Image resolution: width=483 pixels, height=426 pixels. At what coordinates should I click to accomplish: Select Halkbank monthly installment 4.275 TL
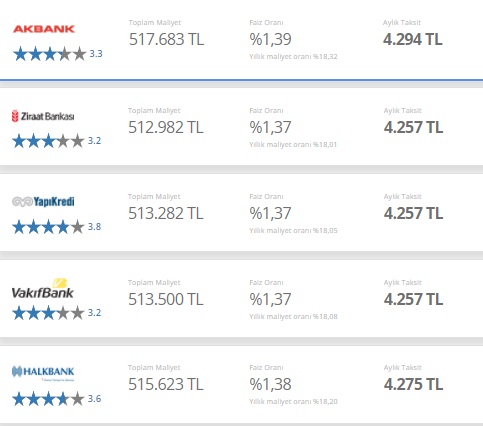[x=413, y=384]
